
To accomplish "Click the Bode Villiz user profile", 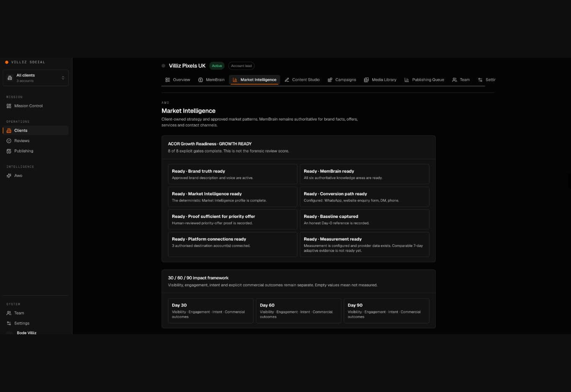I will [x=26, y=333].
